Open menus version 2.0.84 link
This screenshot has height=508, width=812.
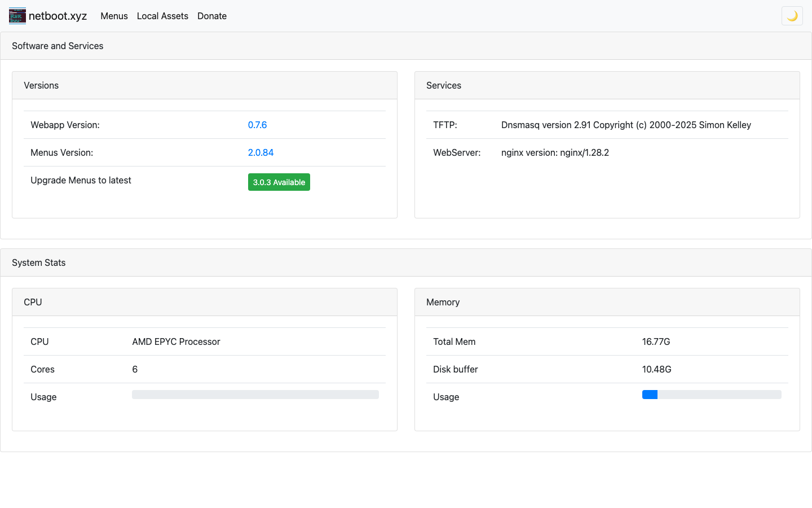point(261,152)
